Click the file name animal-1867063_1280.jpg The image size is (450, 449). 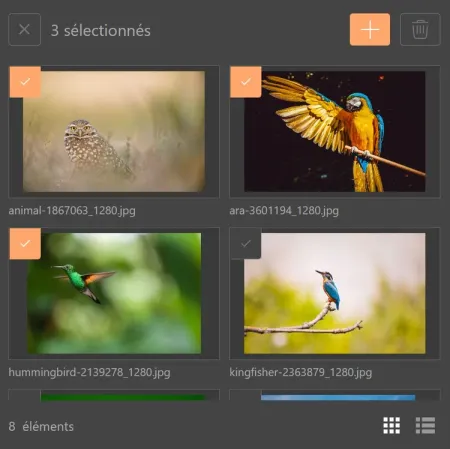click(72, 211)
